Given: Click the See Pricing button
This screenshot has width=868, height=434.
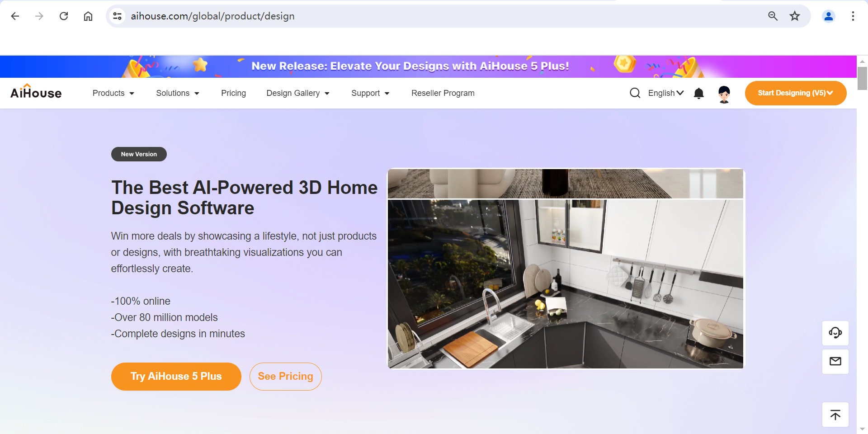Looking at the screenshot, I should coord(285,377).
